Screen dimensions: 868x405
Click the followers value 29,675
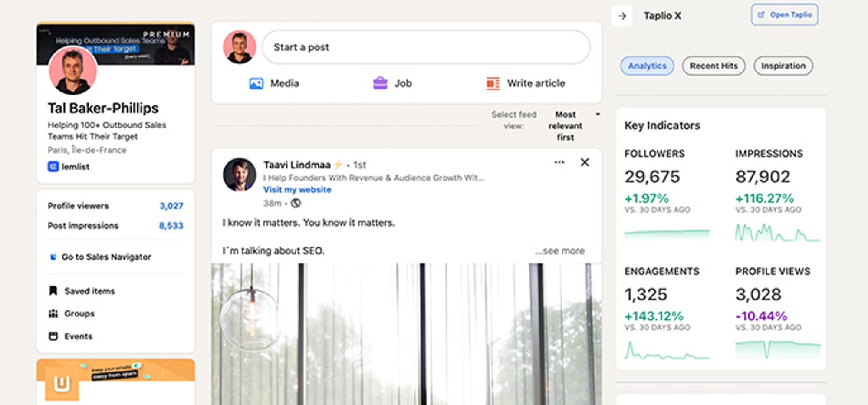point(652,177)
